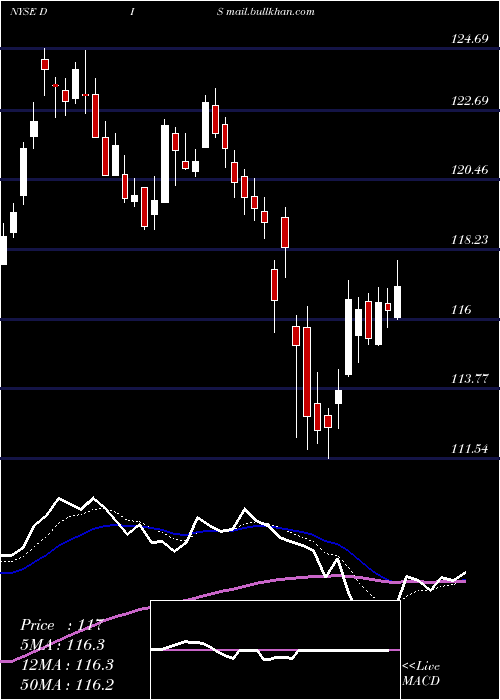500x700 pixels.
Task: Click the 113.77 price axis label
Action: (x=470, y=379)
